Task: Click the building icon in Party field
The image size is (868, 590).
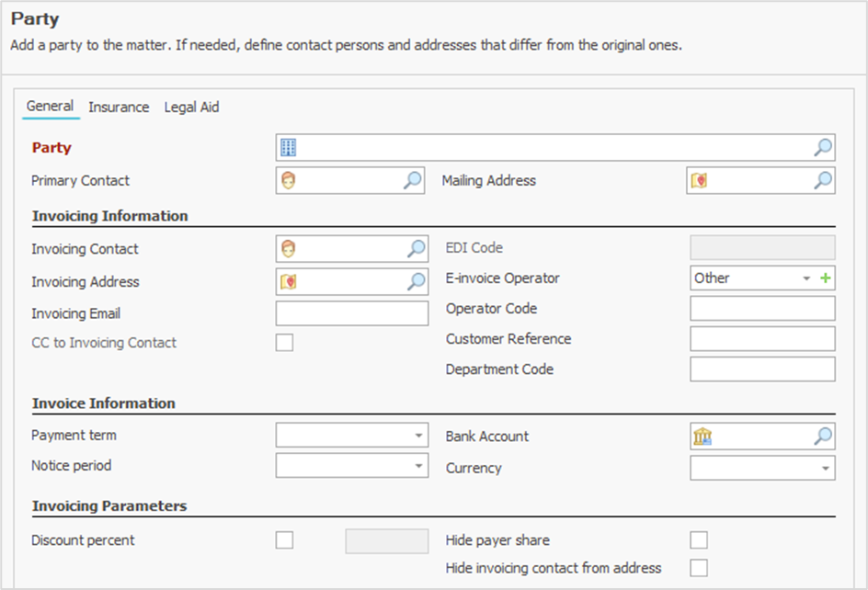Action: (x=289, y=148)
